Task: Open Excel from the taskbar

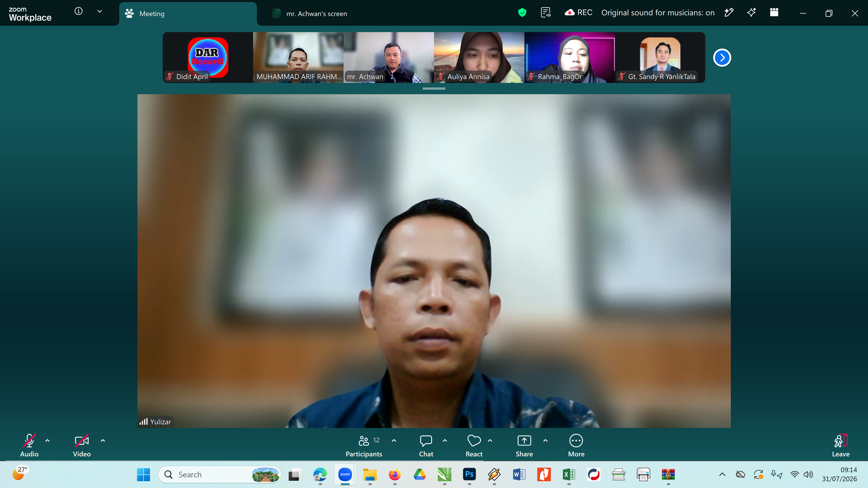Action: pos(569,474)
